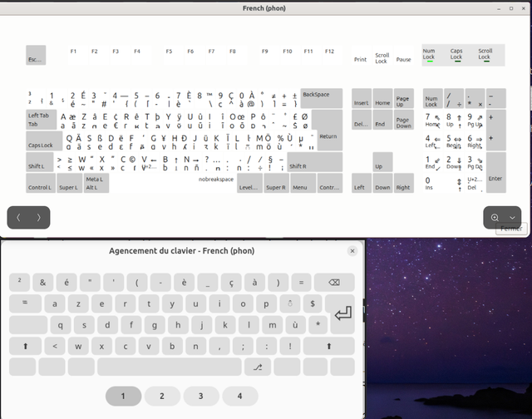Click the Down arrow key

coord(382,183)
